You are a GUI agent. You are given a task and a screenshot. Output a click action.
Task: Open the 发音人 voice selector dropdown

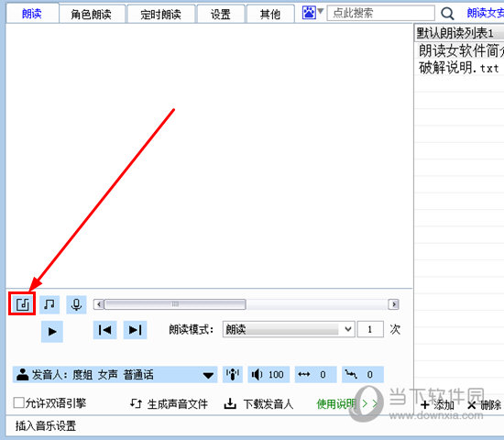[115, 374]
